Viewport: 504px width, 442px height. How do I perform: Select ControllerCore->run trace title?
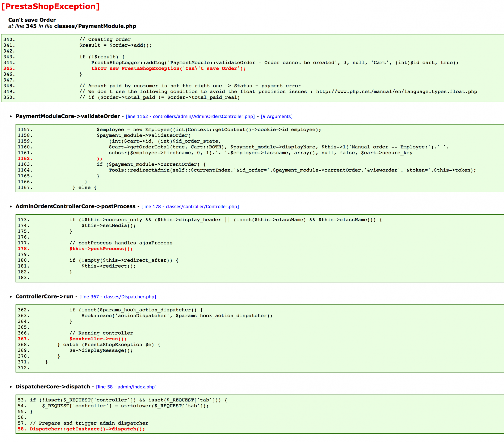click(44, 297)
